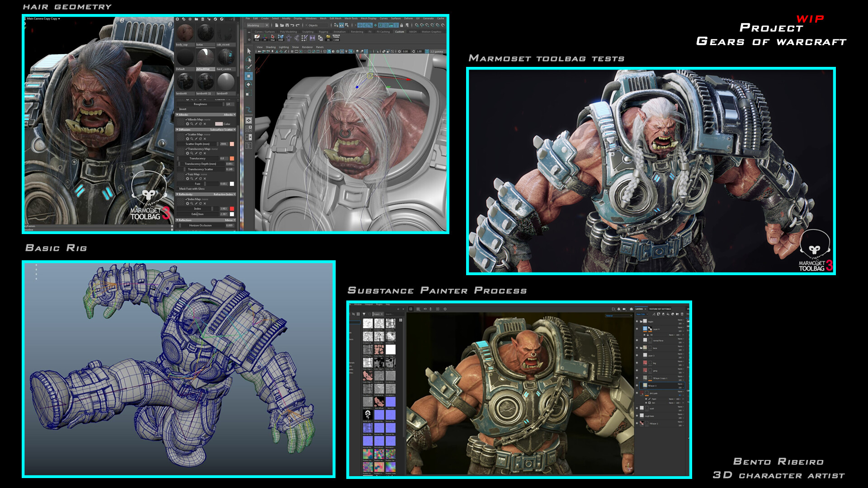Open the Subsurface Scatter diffusion dropdown
Image resolution: width=868 pixels, height=488 pixels.
pyautogui.click(x=222, y=130)
